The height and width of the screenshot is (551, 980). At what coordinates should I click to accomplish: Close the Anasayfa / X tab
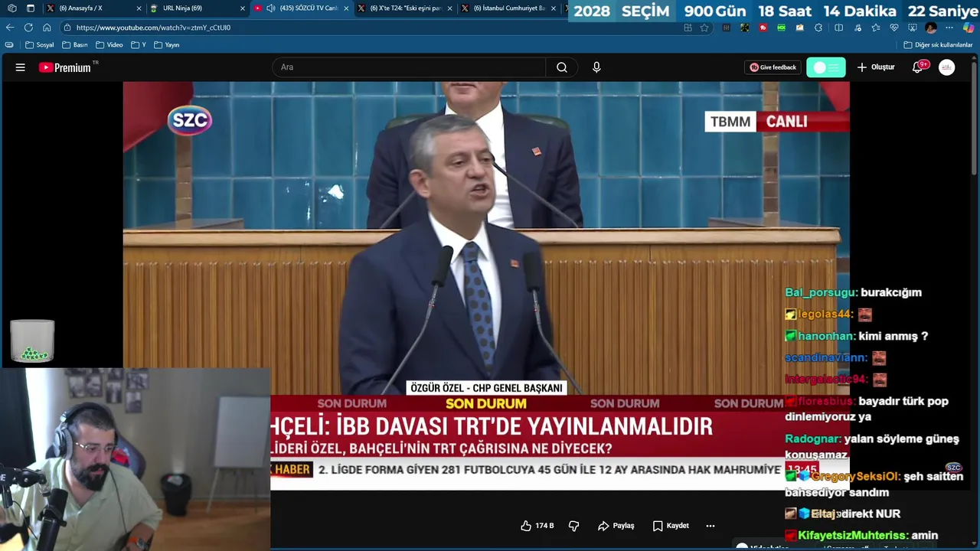(139, 8)
